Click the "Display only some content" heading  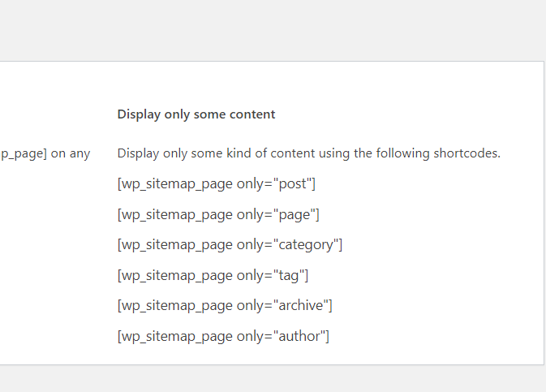click(196, 114)
